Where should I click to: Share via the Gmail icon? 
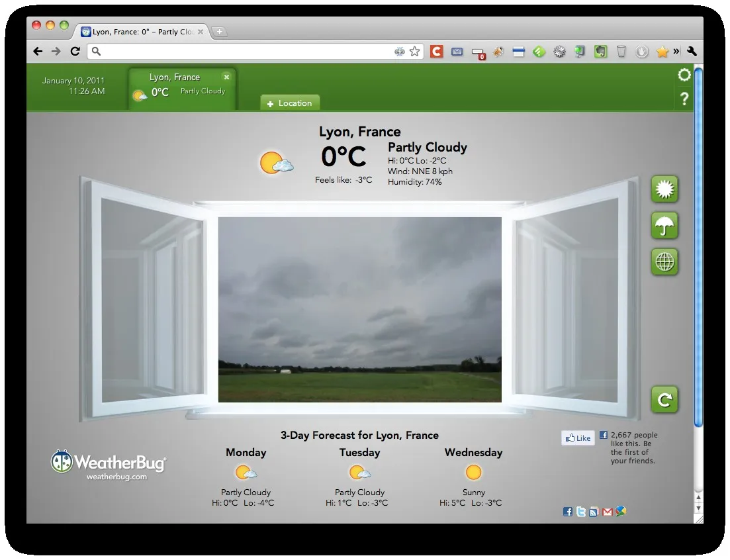pos(607,512)
